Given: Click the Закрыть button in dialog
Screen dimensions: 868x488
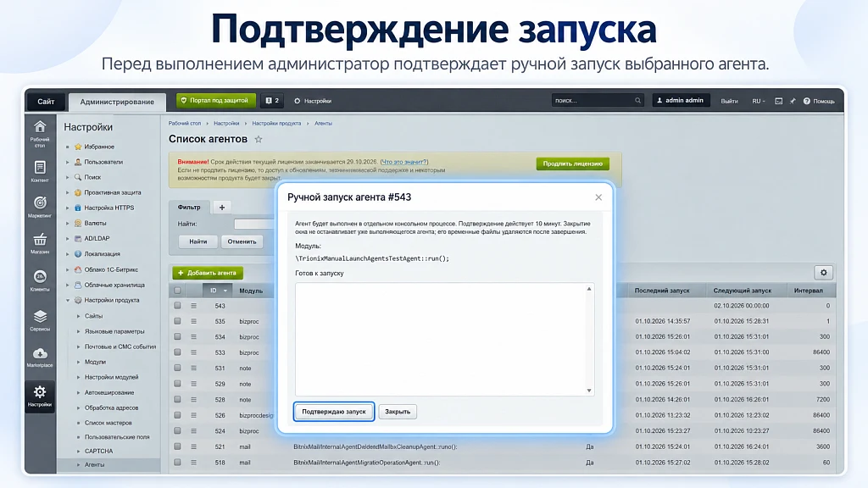Looking at the screenshot, I should 398,412.
